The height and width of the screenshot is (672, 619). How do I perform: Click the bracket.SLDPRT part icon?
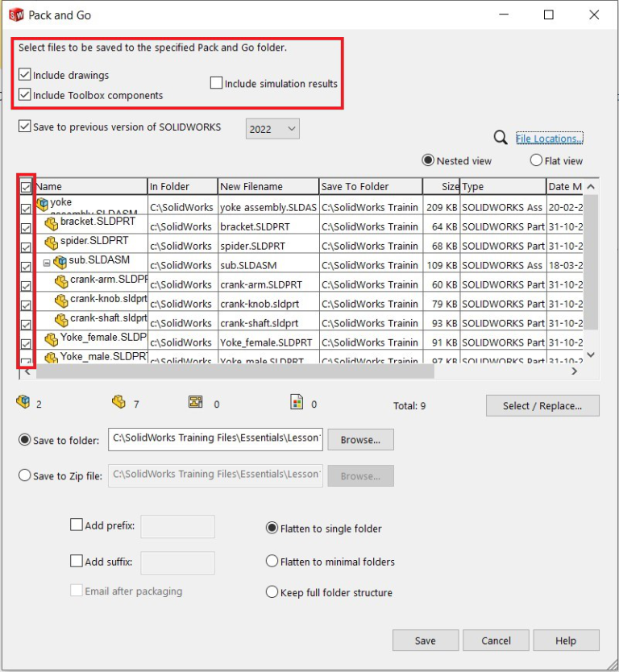52,223
